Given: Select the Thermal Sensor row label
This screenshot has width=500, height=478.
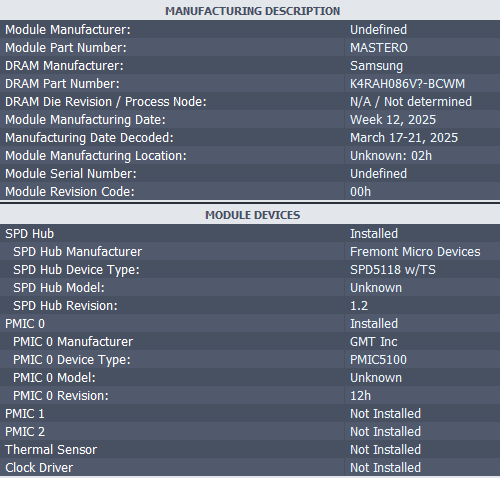Looking at the screenshot, I should tap(51, 450).
